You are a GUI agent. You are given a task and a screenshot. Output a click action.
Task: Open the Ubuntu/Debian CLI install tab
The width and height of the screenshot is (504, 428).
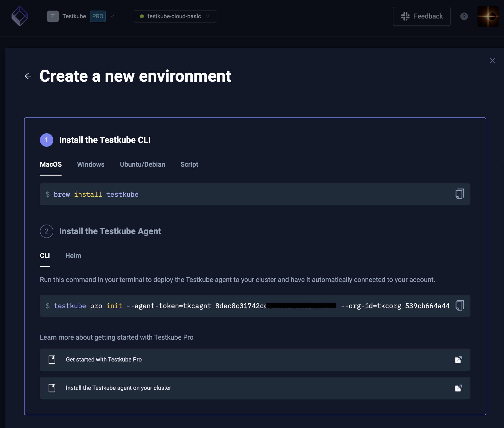142,164
